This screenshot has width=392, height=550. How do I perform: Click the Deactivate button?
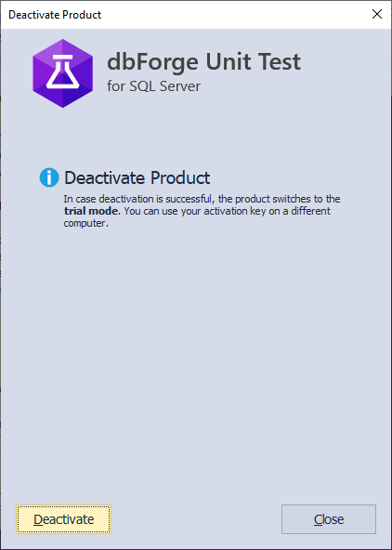pos(63,519)
